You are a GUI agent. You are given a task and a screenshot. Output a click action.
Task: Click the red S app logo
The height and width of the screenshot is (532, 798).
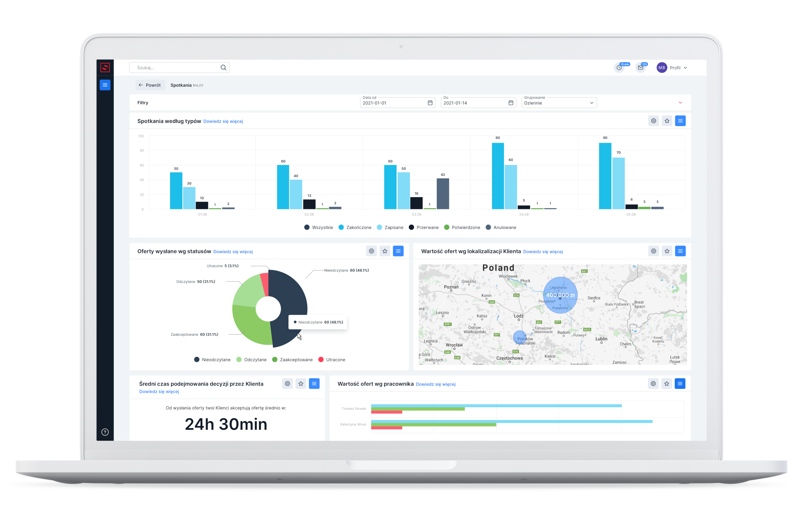point(105,67)
